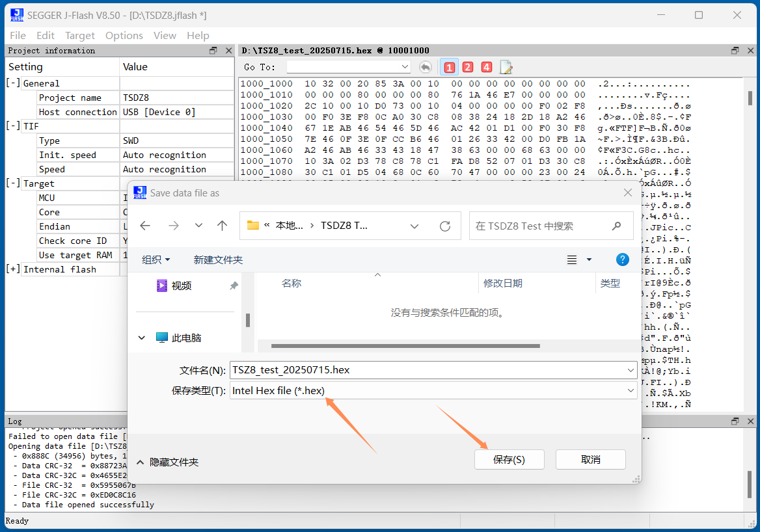Expand the address bar path dropdown
Image resolution: width=760 pixels, height=532 pixels.
[x=414, y=226]
